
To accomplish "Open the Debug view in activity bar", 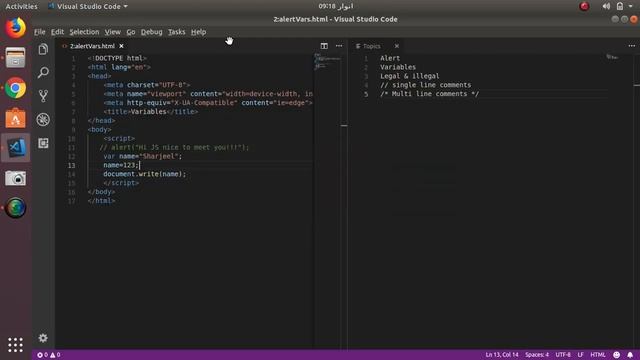I will [43, 119].
